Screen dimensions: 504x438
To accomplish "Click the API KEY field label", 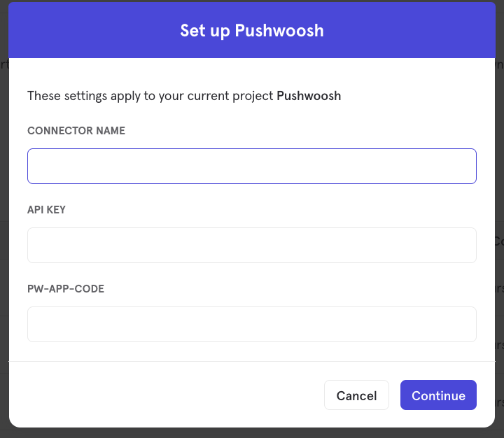I will (x=46, y=209).
